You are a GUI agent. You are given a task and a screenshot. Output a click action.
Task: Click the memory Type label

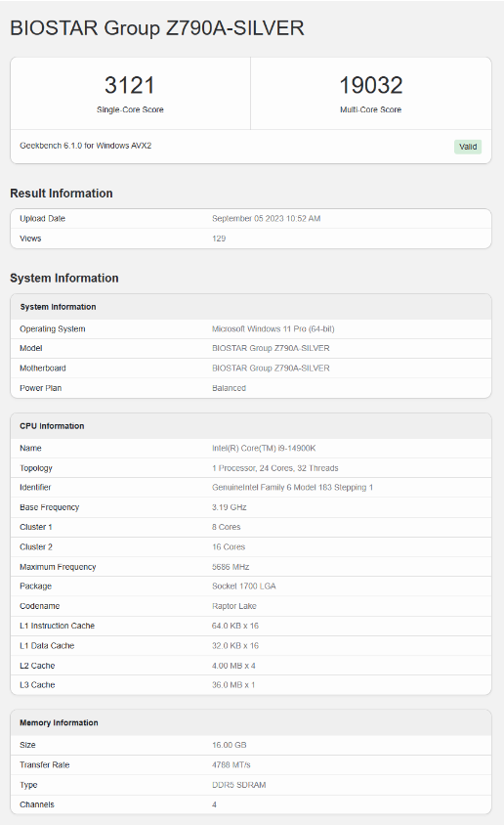coord(28,785)
